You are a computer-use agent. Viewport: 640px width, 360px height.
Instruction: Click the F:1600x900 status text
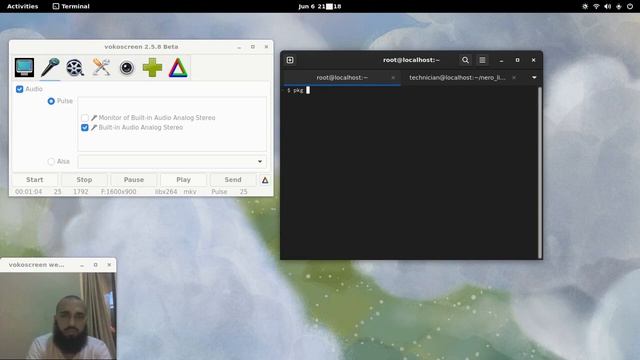(118, 191)
